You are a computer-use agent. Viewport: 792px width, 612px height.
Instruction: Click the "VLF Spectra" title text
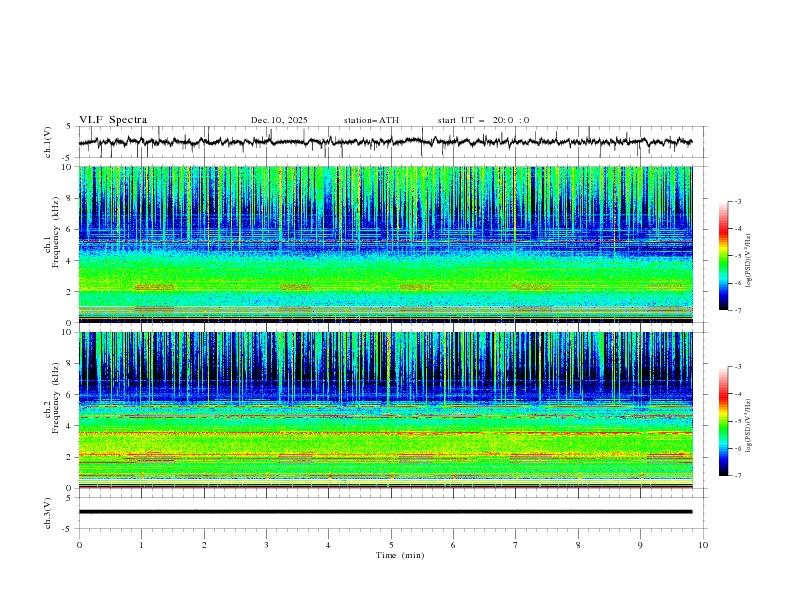click(113, 120)
